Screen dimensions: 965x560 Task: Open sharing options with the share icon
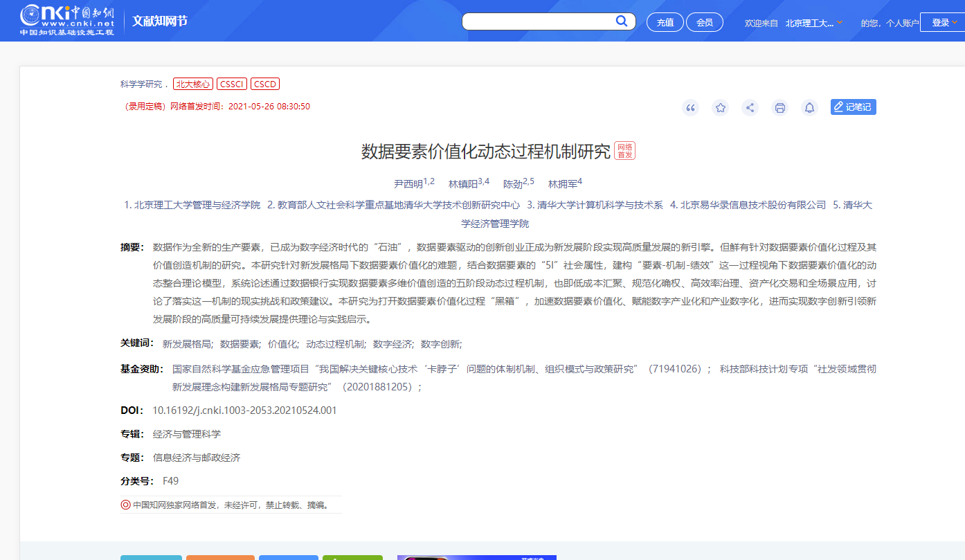750,107
